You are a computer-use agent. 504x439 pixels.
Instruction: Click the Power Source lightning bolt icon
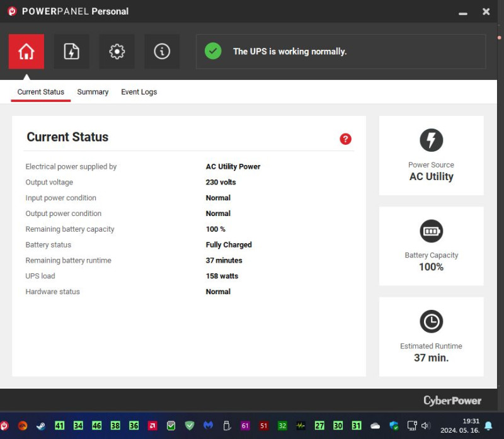click(x=431, y=140)
